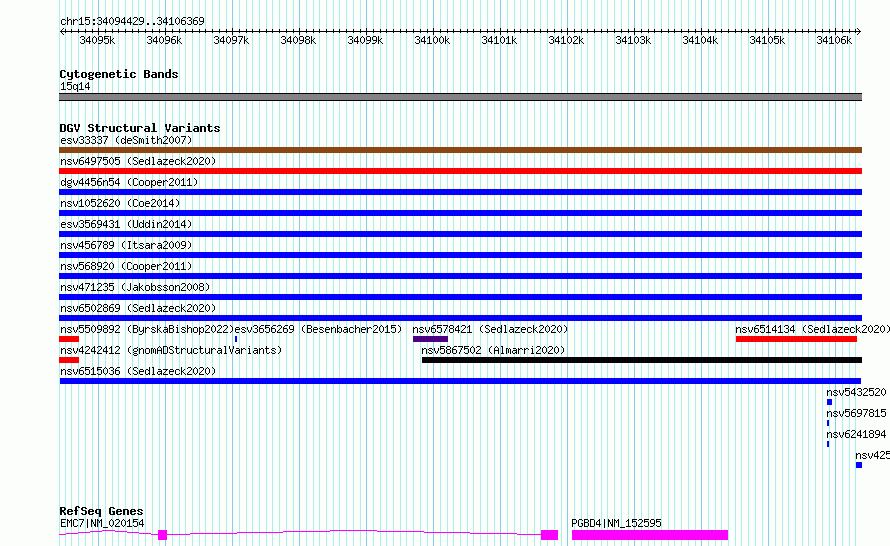
Task: Click the ruler's left scroll arrow
Action: pyautogui.click(x=62, y=31)
